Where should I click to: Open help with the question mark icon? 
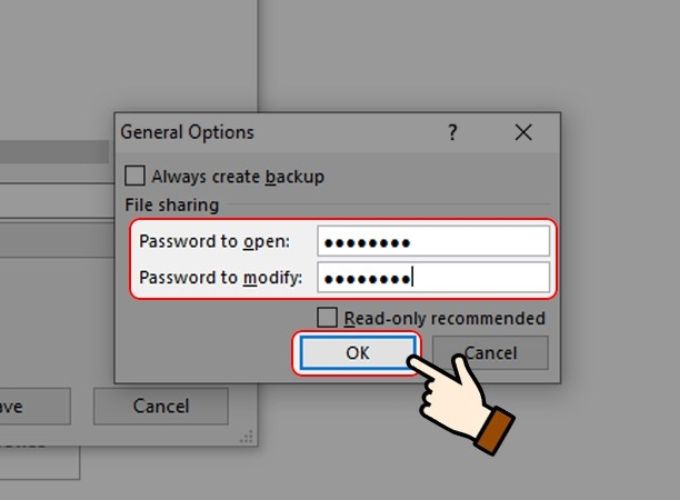point(452,132)
